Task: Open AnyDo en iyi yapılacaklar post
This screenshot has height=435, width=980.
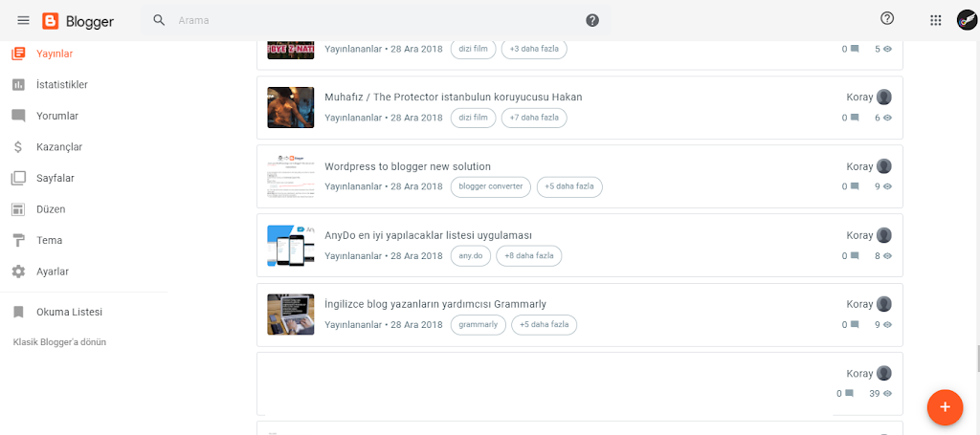Action: point(428,235)
